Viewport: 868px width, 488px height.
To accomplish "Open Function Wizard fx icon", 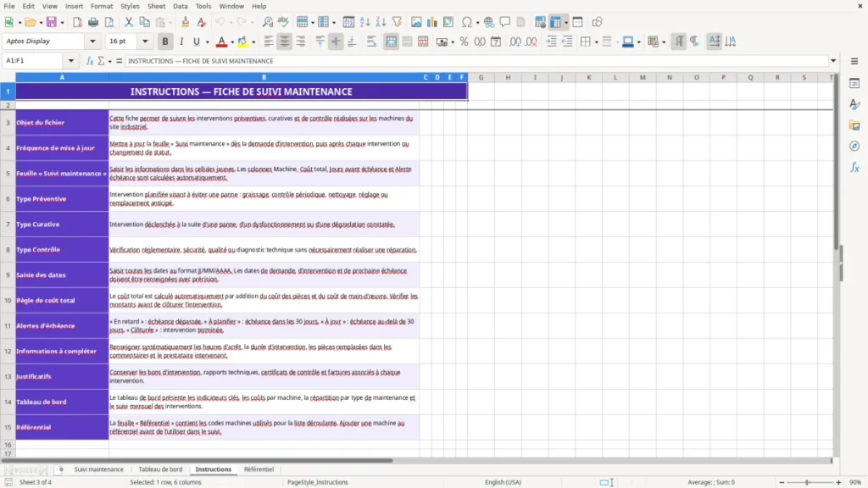I will point(90,61).
